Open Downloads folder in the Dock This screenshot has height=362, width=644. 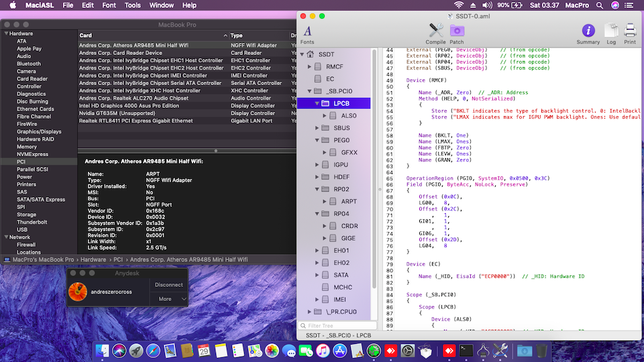(524, 351)
